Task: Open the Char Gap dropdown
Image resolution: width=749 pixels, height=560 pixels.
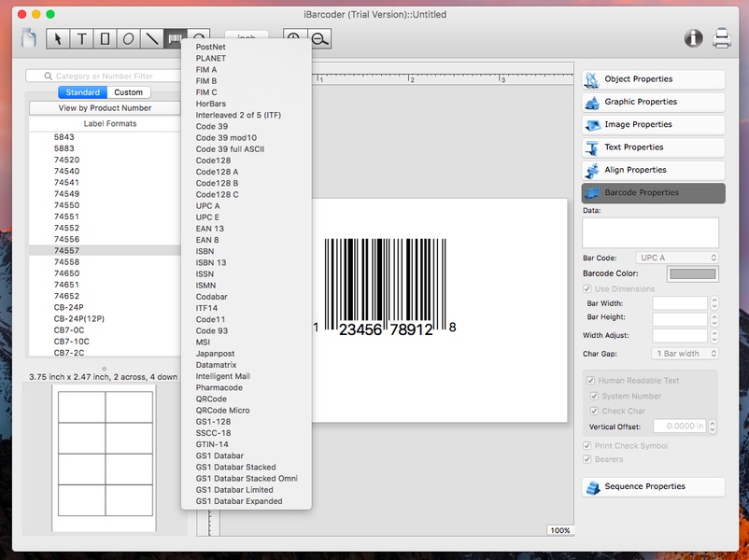Action: [x=684, y=354]
